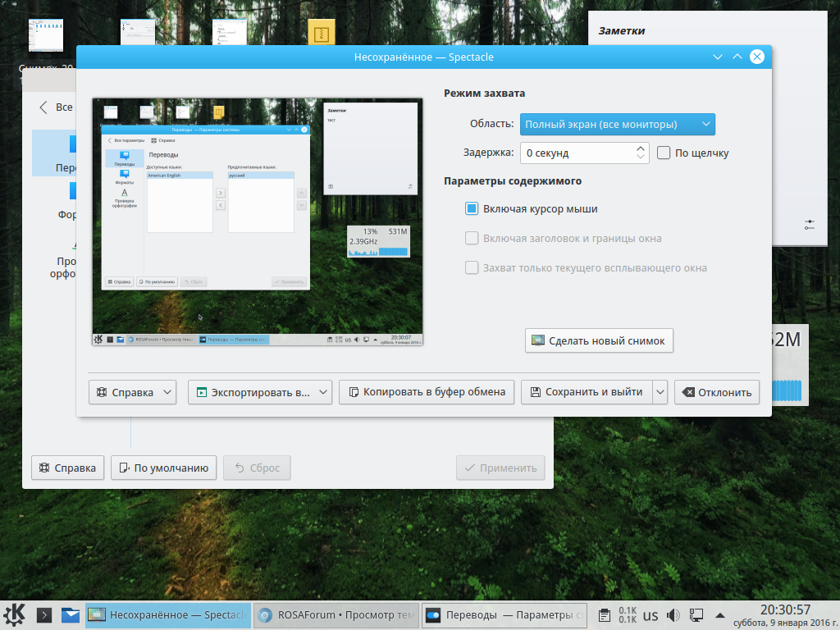Image resolution: width=840 pixels, height=630 pixels.
Task: Click the clipboard tray icon
Action: pyautogui.click(x=605, y=615)
